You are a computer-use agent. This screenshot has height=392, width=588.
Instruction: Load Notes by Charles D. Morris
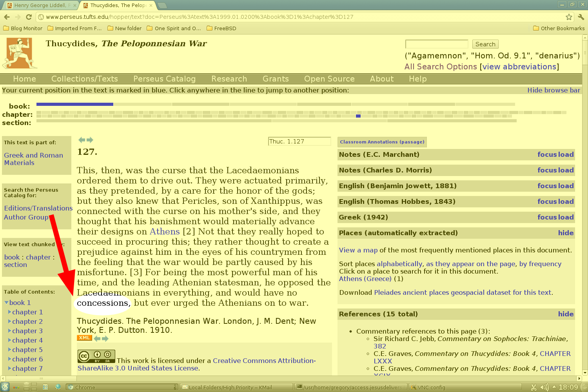566,170
